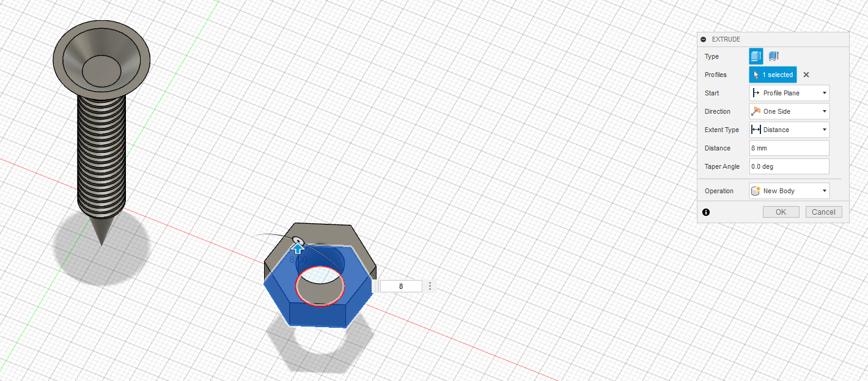Click the '1 selected' Profiles button
The image size is (868, 381).
coord(773,75)
